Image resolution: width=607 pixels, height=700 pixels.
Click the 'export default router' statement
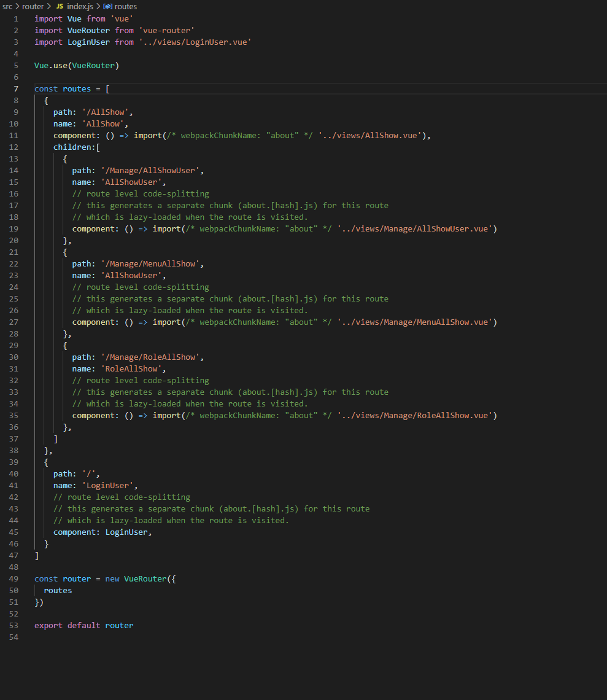(x=84, y=626)
